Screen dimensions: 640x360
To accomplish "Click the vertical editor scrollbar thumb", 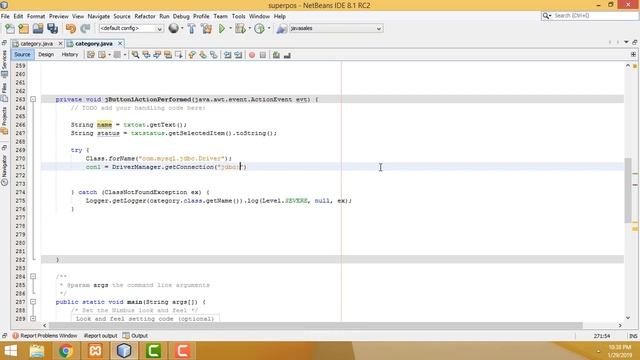I will click(628, 190).
